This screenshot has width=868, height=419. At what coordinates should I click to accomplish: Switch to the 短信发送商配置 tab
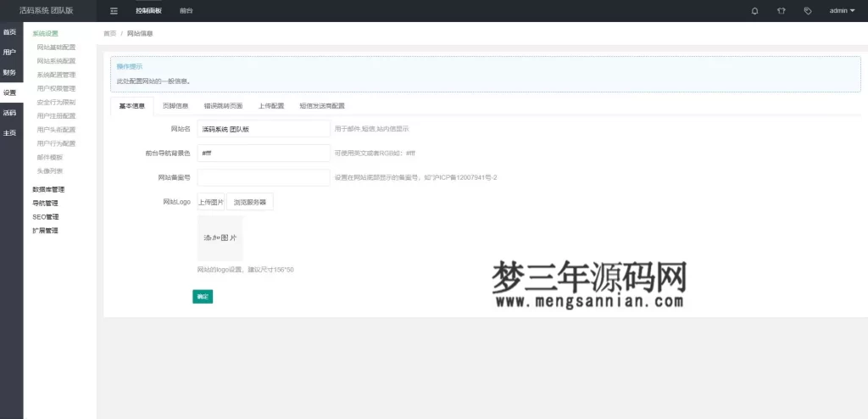(322, 106)
